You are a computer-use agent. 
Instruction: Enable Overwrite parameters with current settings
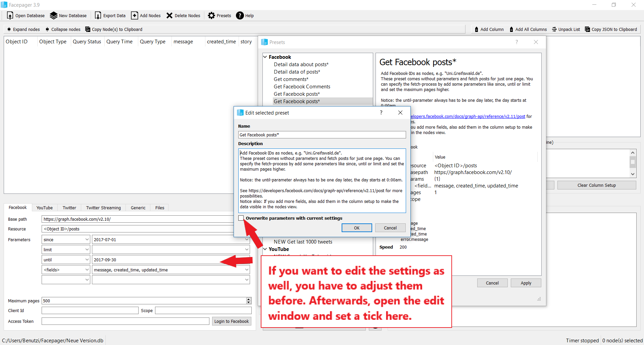241,218
